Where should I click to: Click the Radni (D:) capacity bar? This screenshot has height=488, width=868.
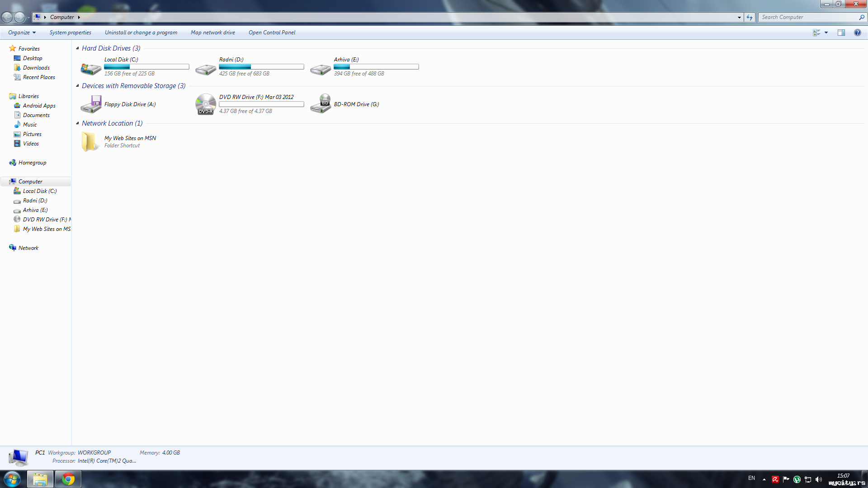(x=261, y=67)
